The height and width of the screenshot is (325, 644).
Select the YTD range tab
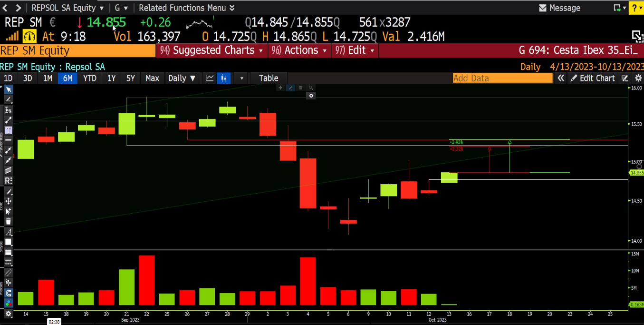(90, 78)
